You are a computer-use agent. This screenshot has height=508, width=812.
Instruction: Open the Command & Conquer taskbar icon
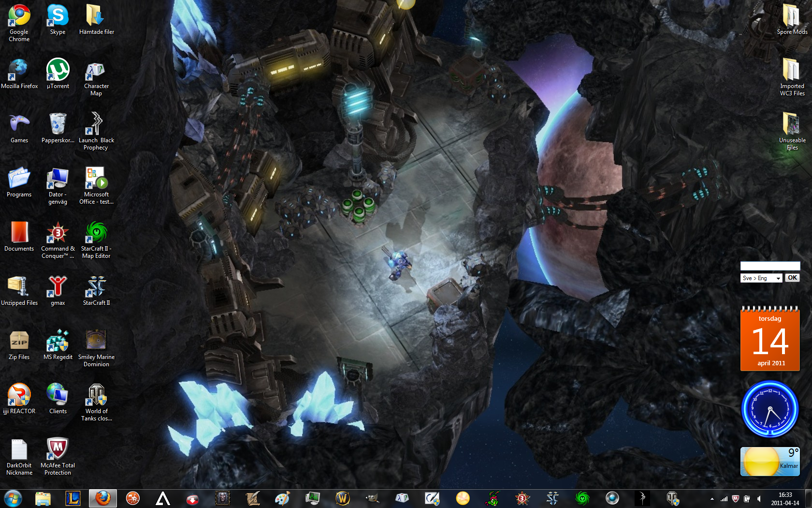click(522, 498)
